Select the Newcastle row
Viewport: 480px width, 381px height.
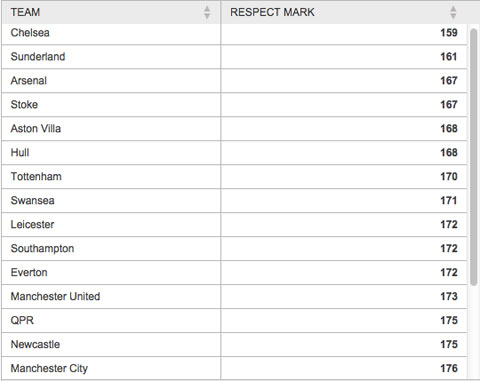pyautogui.click(x=234, y=345)
